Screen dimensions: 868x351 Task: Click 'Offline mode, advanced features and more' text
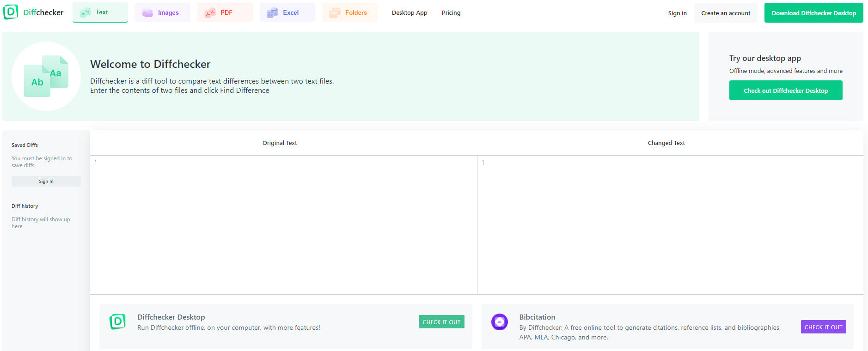786,71
